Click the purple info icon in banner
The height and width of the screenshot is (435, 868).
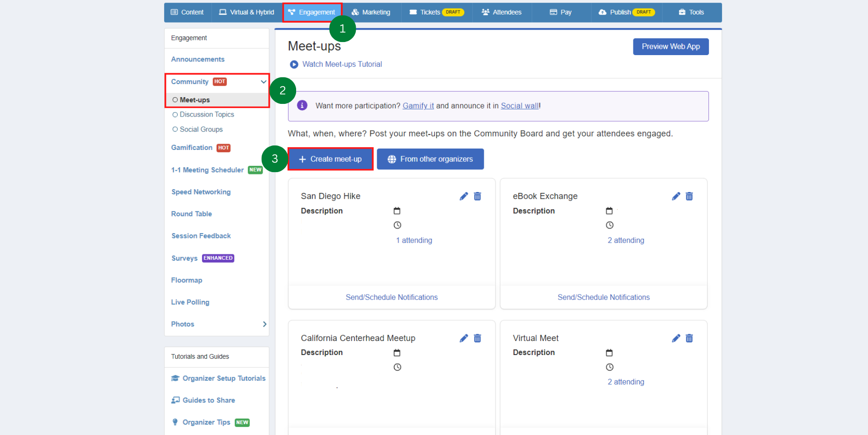pyautogui.click(x=302, y=105)
